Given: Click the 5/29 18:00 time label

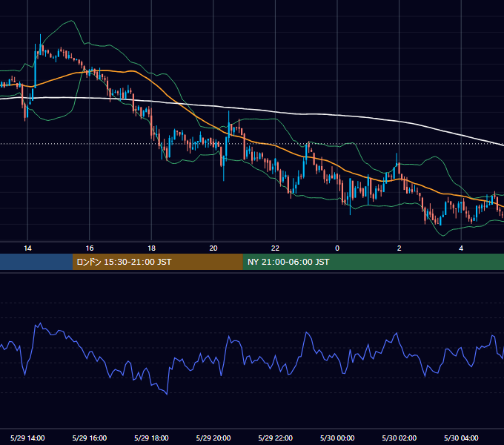Looking at the screenshot, I should 151,438.
